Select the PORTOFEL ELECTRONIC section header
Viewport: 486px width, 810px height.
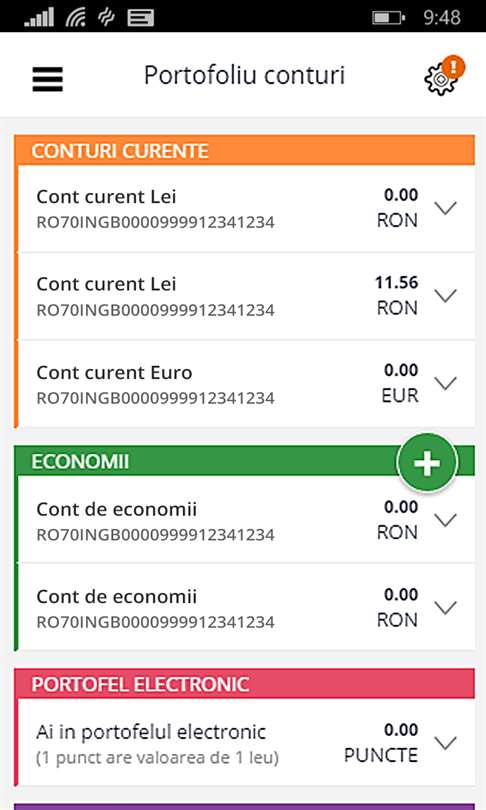(244, 683)
